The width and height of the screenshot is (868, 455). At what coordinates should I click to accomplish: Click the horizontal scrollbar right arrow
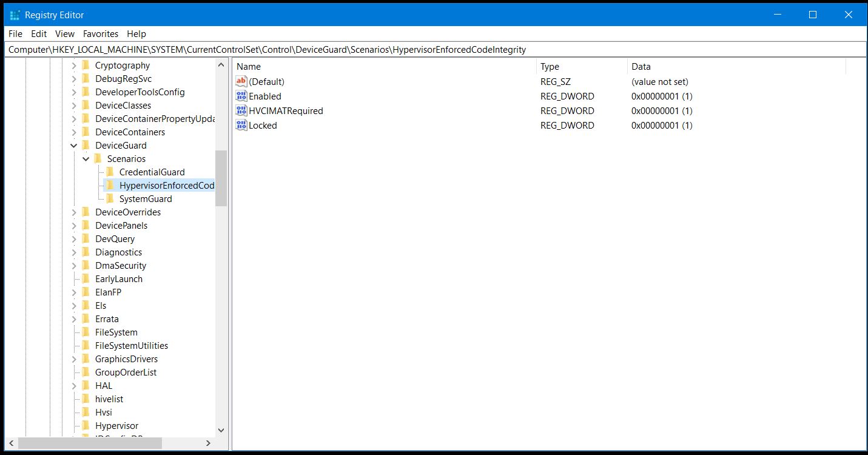[x=208, y=443]
